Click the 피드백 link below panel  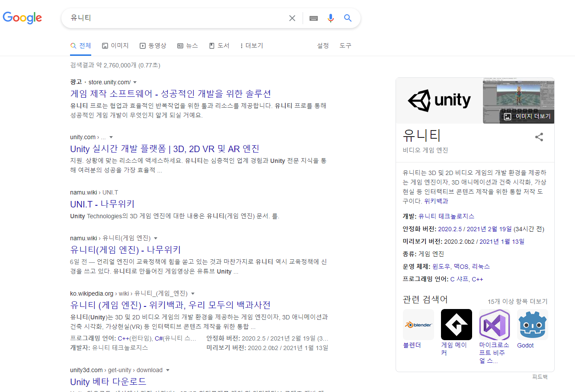tap(540, 377)
